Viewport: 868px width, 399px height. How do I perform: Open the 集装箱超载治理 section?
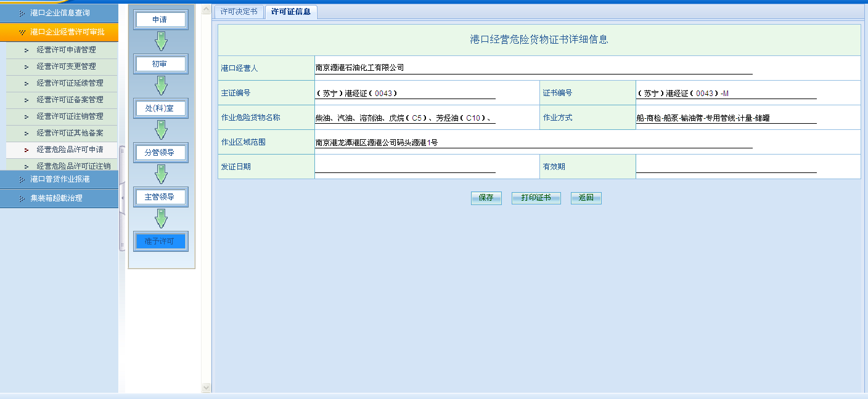coord(59,198)
